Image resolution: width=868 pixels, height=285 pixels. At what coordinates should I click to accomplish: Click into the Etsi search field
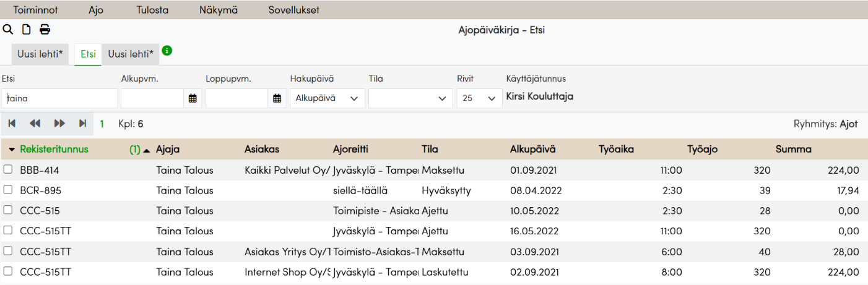click(59, 98)
